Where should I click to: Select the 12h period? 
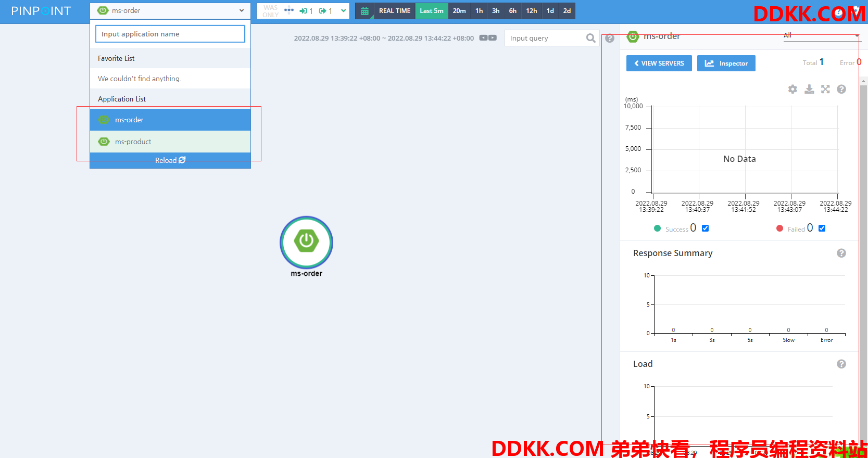[x=532, y=11]
